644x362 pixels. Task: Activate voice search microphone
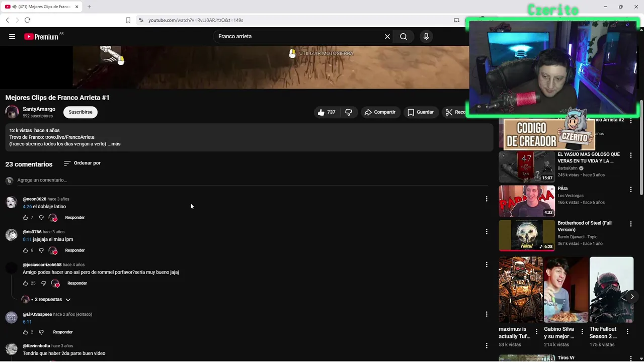[426, 36]
